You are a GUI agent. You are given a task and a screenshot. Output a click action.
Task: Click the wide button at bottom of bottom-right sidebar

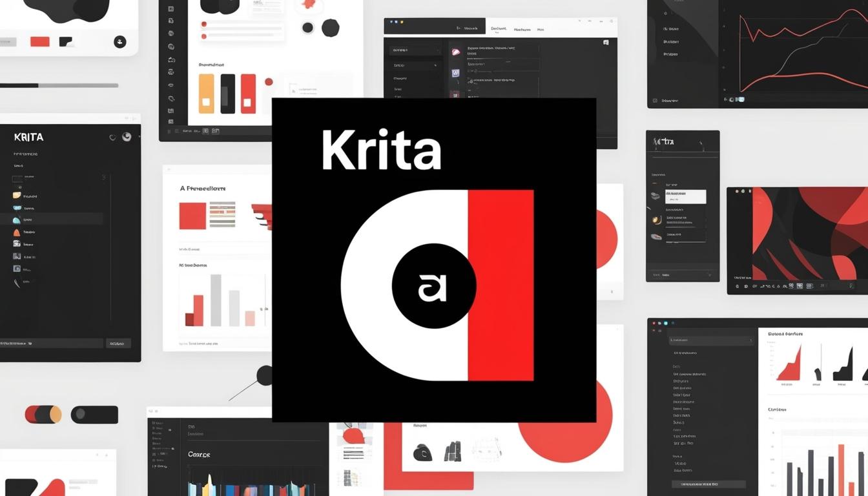pyautogui.click(x=708, y=484)
